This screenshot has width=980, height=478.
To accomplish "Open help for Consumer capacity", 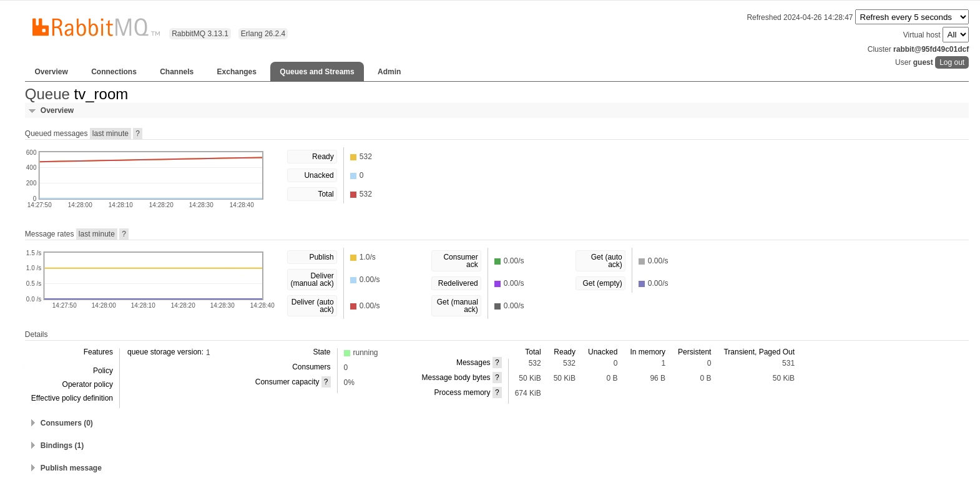I will click(326, 382).
